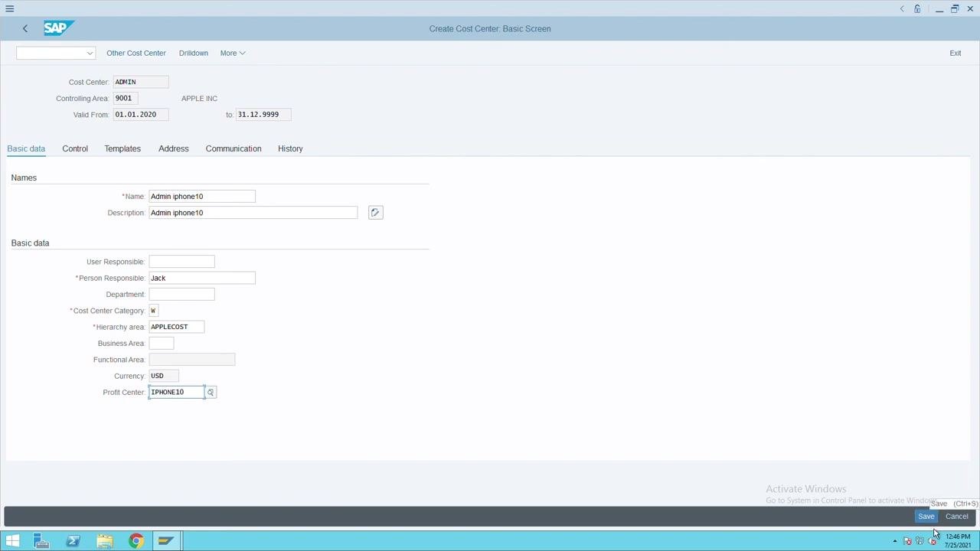Click Other Cost Center button

[x=136, y=53]
